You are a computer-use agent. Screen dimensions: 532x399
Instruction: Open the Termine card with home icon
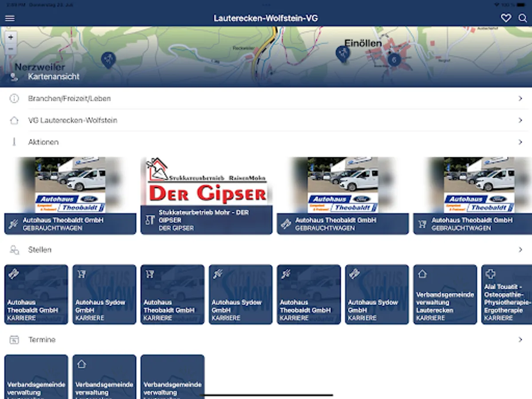point(105,377)
